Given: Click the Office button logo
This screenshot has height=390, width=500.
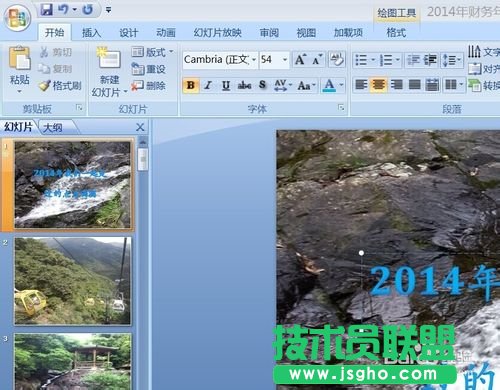Looking at the screenshot, I should pyautogui.click(x=17, y=18).
